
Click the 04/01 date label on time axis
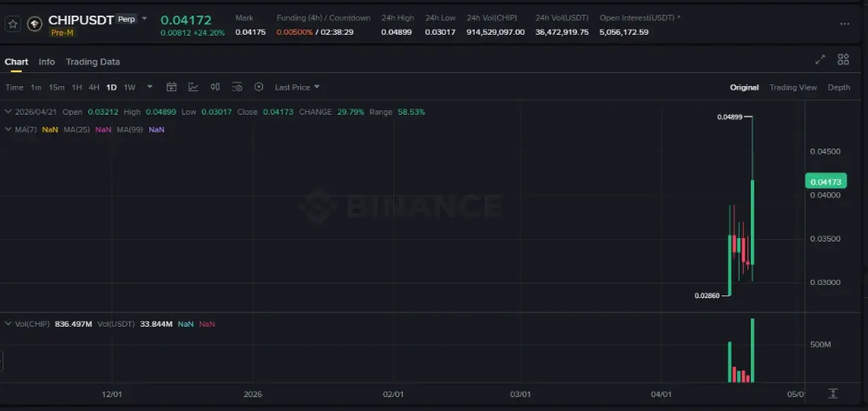click(661, 394)
